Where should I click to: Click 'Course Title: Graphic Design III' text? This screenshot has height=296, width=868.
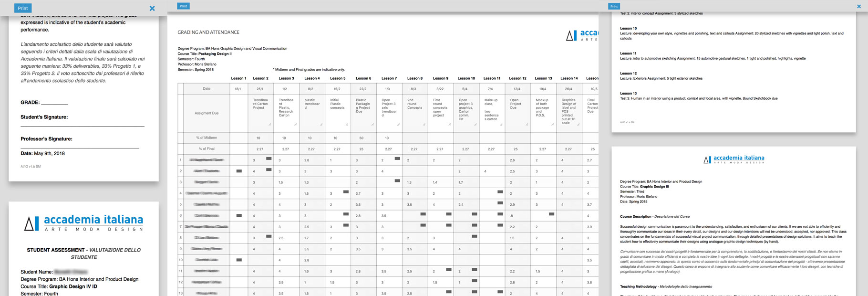click(x=644, y=187)
